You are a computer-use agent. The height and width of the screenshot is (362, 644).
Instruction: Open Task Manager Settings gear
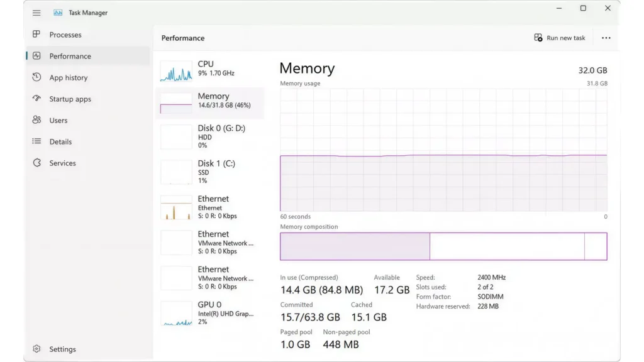(x=36, y=349)
